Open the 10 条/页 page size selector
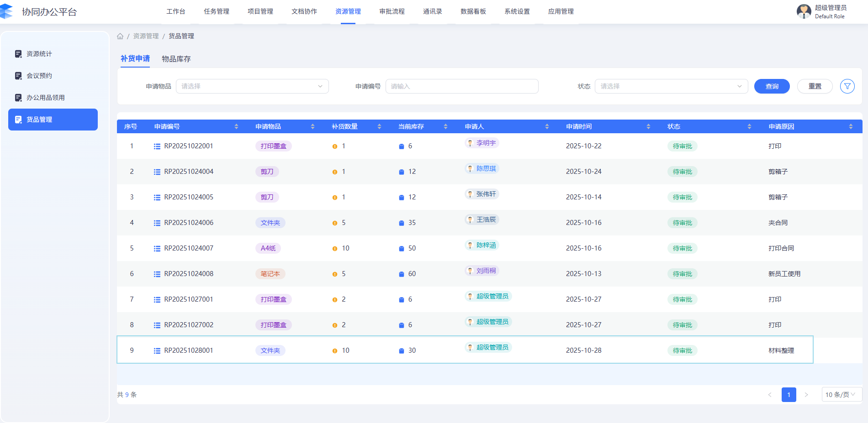Screen dimensions: 868x423 coord(841,395)
